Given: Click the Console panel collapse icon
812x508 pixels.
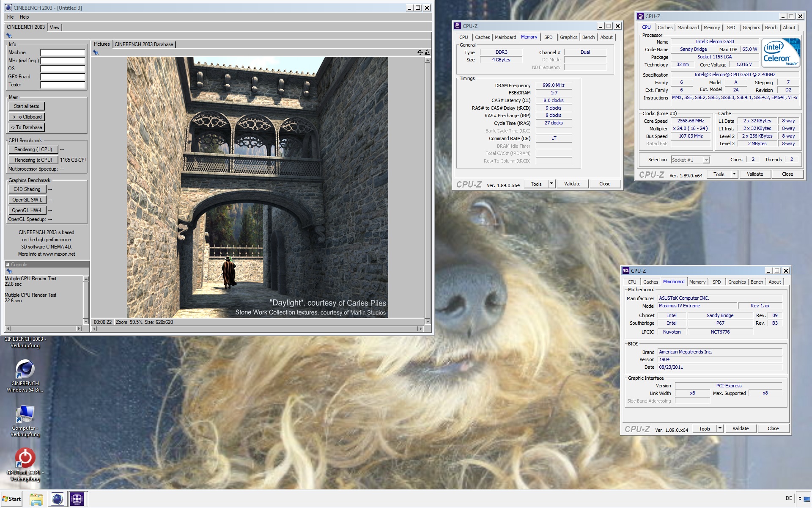Looking at the screenshot, I should point(8,265).
